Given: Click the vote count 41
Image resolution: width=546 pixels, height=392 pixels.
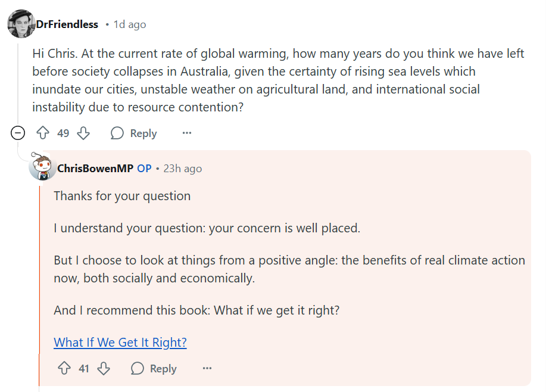Looking at the screenshot, I should tap(84, 369).
